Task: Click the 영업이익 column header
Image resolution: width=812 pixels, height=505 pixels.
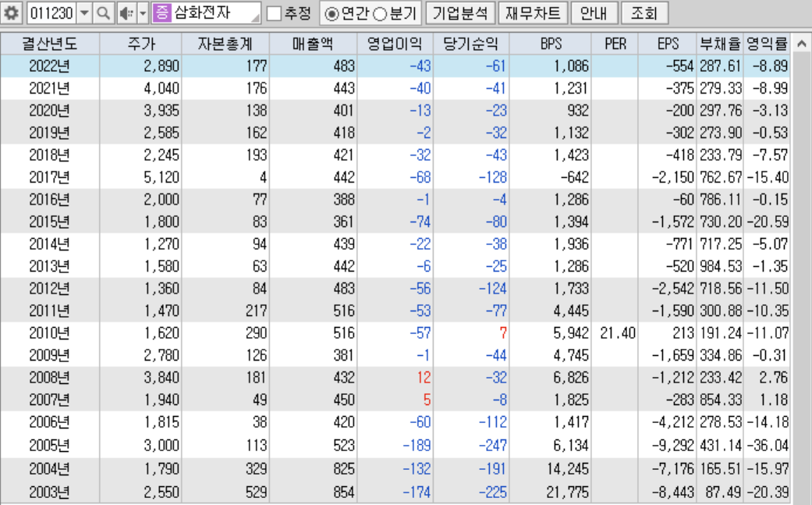Action: coord(395,44)
